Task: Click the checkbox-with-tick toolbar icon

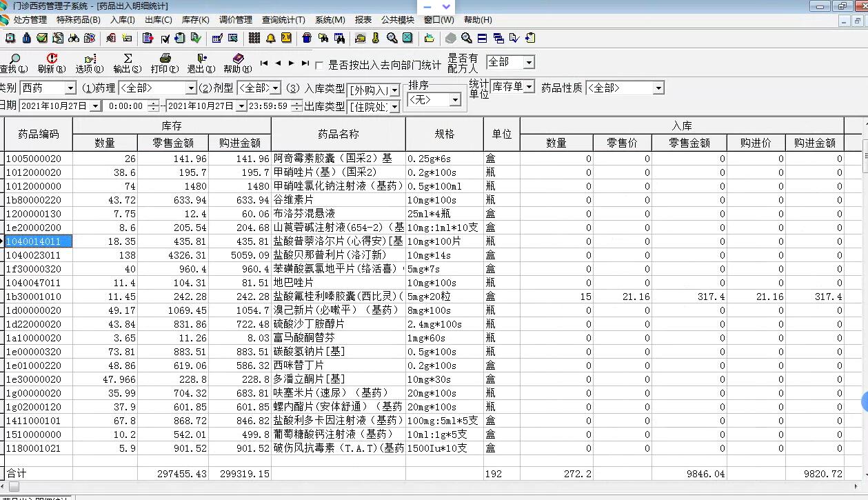Action: pyautogui.click(x=164, y=38)
